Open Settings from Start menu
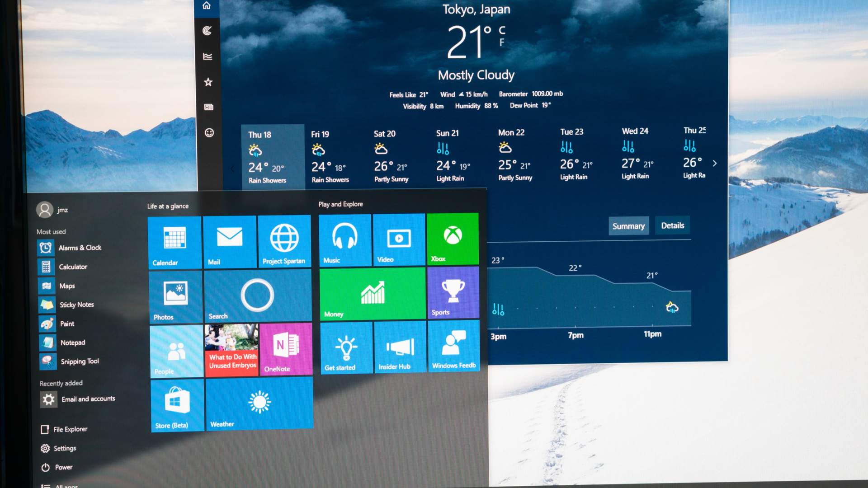 (x=59, y=448)
